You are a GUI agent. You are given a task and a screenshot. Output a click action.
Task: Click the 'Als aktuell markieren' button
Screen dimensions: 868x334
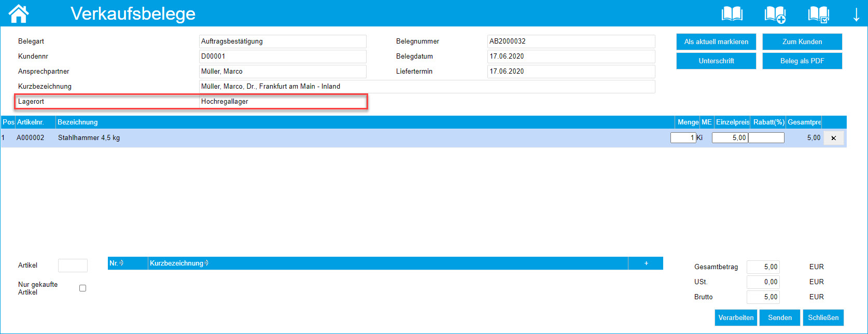[x=716, y=42]
